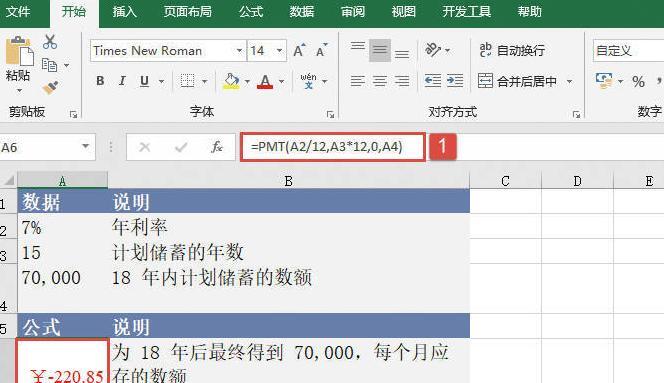Open borders dropdown arrow
The width and height of the screenshot is (664, 383).
[x=205, y=81]
